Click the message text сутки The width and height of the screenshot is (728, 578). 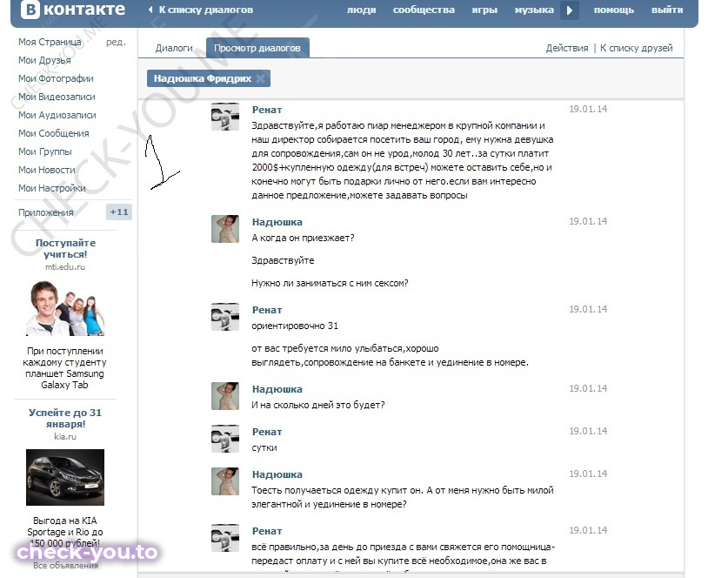pyautogui.click(x=264, y=448)
